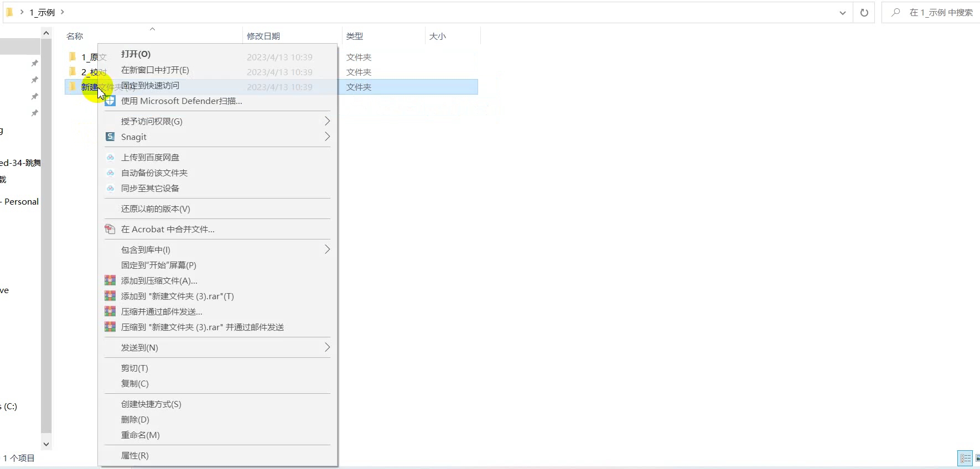The height and width of the screenshot is (469, 980).
Task: Click the folder icon of 新建文件夹
Action: (72, 86)
